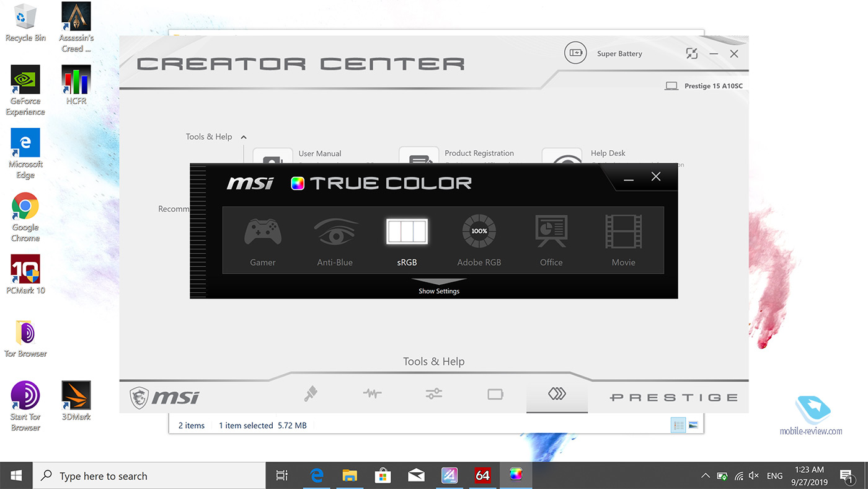
Task: Open the sliders settings tab
Action: [434, 394]
